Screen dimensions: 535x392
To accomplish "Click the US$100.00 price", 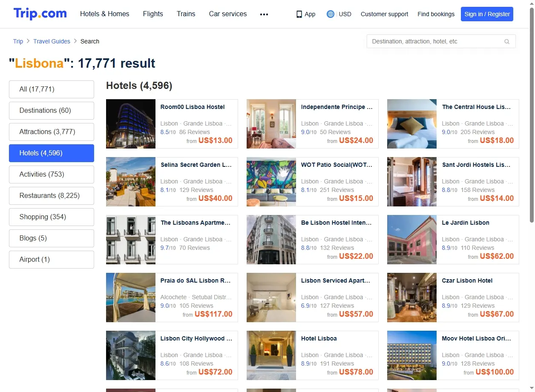I will coord(495,372).
